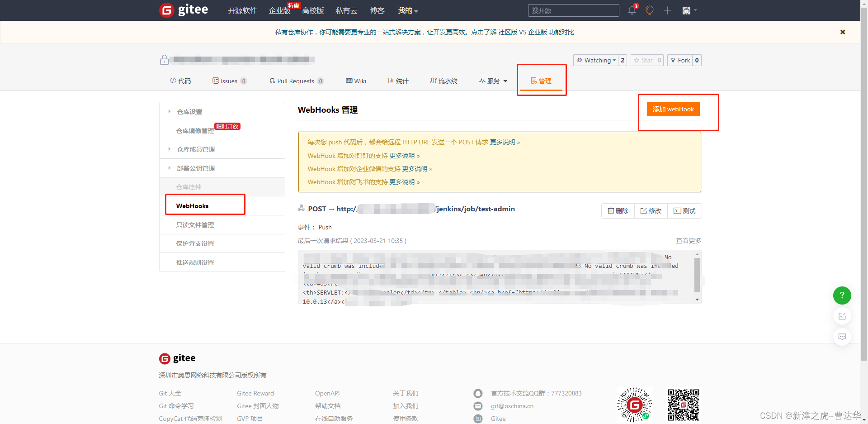Click 更多说明 link for 企业微信 support
This screenshot has width=868, height=424.
click(x=417, y=169)
